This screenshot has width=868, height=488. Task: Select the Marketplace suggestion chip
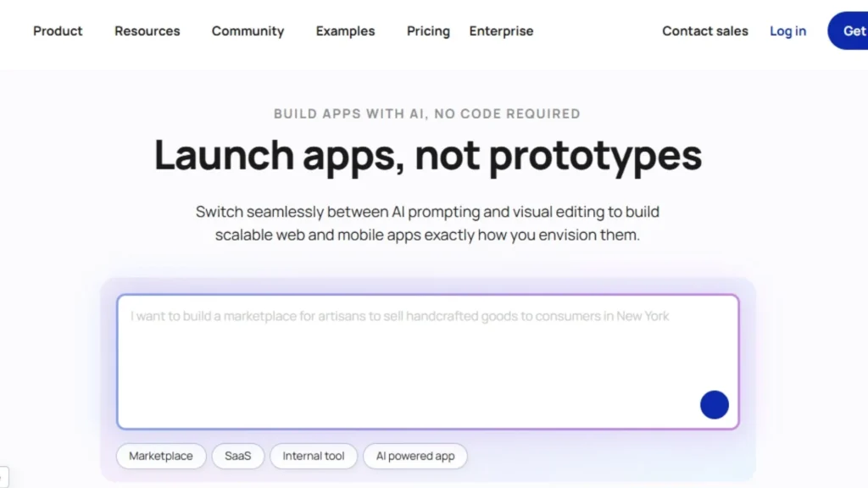click(x=160, y=456)
